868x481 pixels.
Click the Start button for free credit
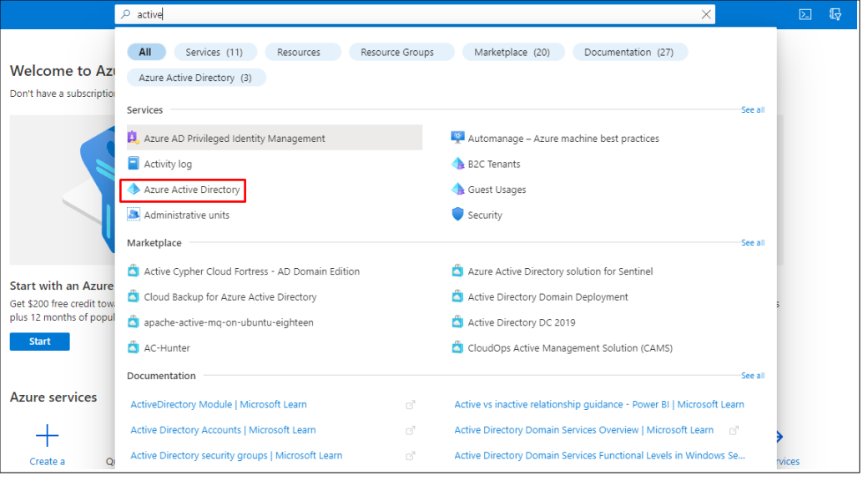pos(40,342)
